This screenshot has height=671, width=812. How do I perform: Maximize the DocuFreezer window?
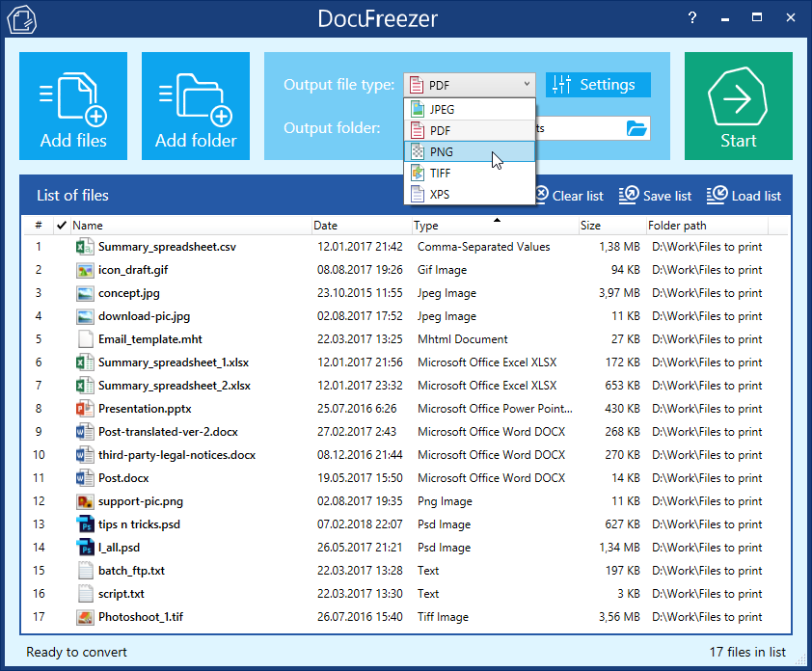(x=757, y=17)
